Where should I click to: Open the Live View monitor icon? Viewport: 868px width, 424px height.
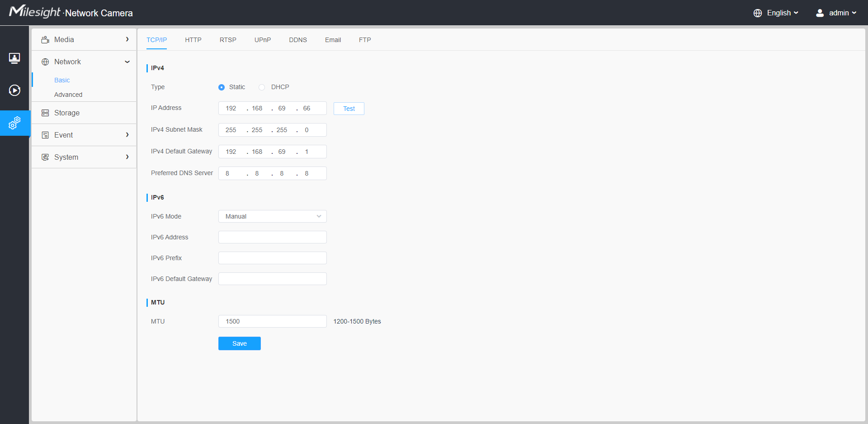pos(14,58)
